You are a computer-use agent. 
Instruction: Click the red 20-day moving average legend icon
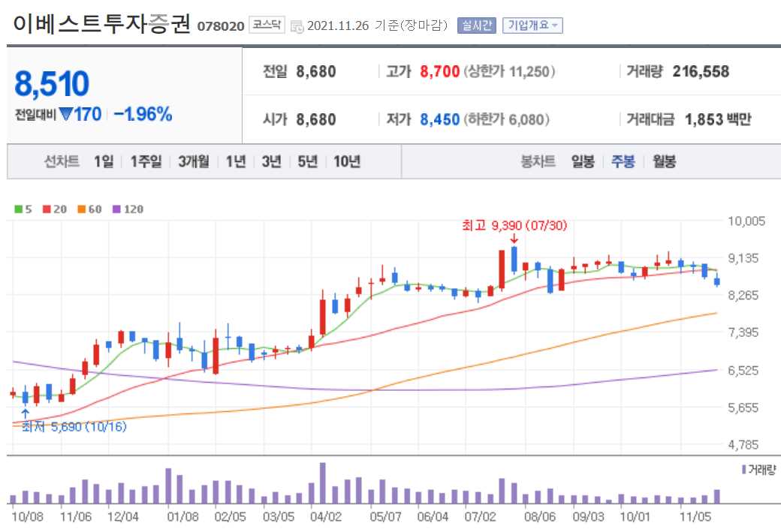(46, 209)
